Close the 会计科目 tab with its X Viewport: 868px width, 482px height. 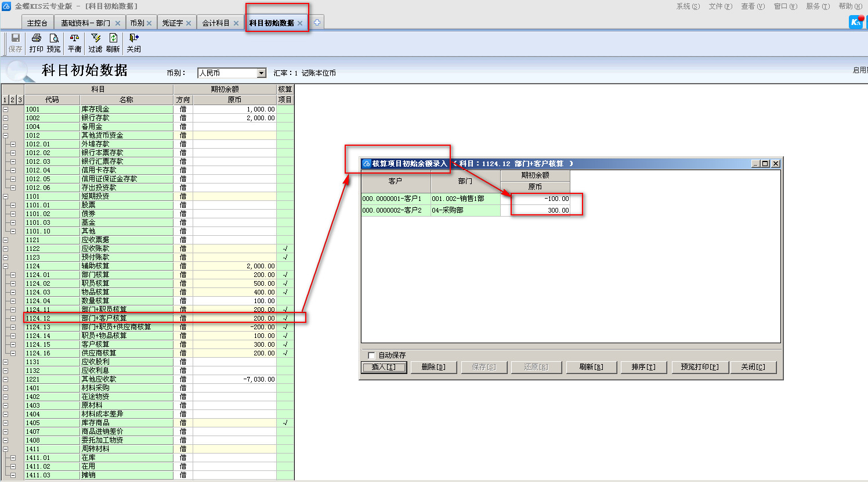[236, 23]
